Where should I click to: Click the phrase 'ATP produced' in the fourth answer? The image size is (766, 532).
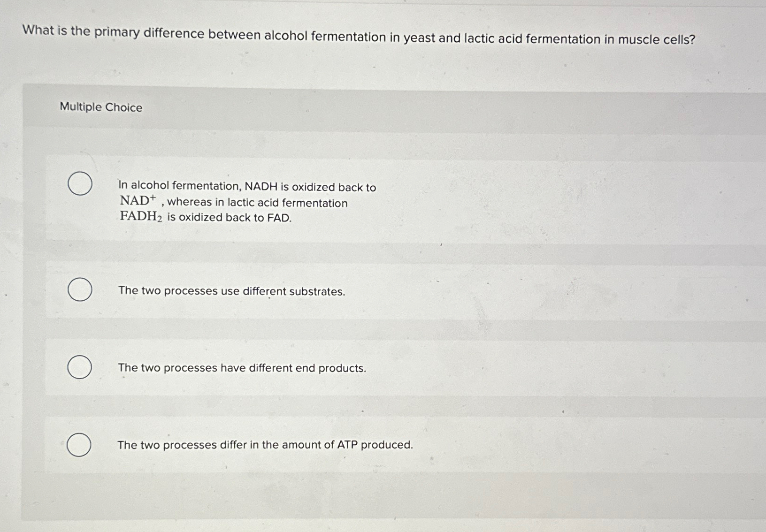click(376, 445)
